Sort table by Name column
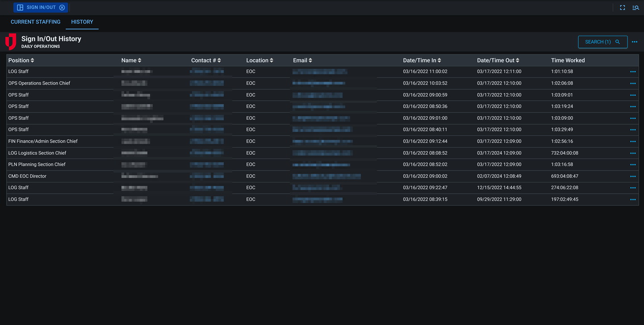 pyautogui.click(x=131, y=60)
